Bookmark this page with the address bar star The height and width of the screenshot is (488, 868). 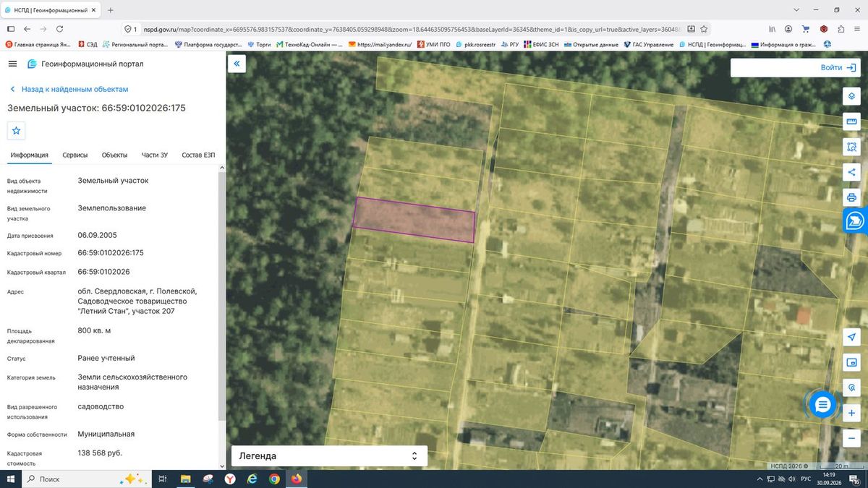(705, 29)
